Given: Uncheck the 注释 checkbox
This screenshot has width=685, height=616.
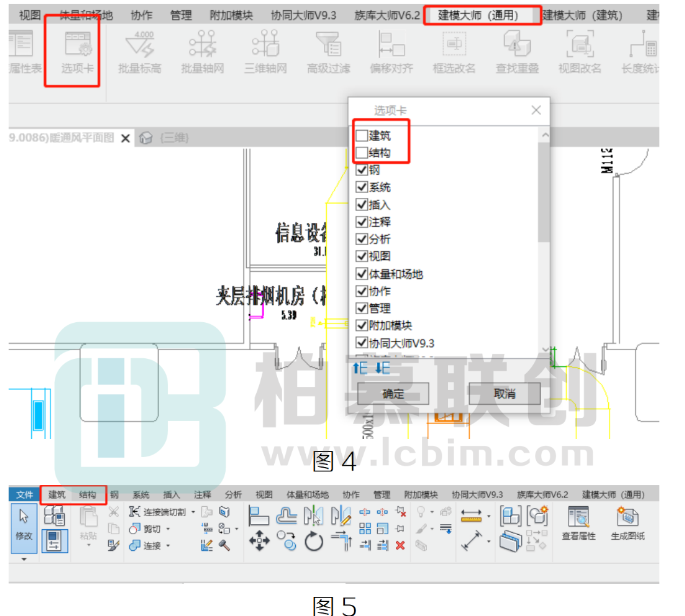Looking at the screenshot, I should point(361,222).
